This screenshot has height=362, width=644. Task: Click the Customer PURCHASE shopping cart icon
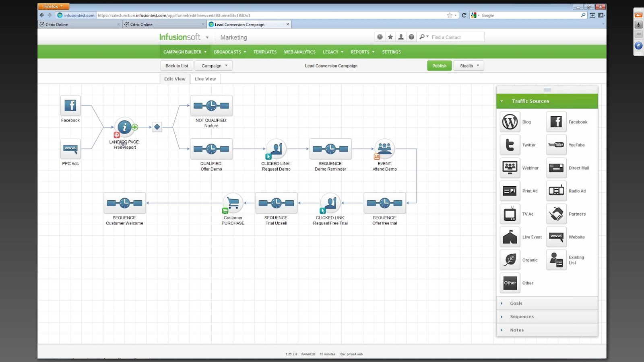tap(233, 203)
